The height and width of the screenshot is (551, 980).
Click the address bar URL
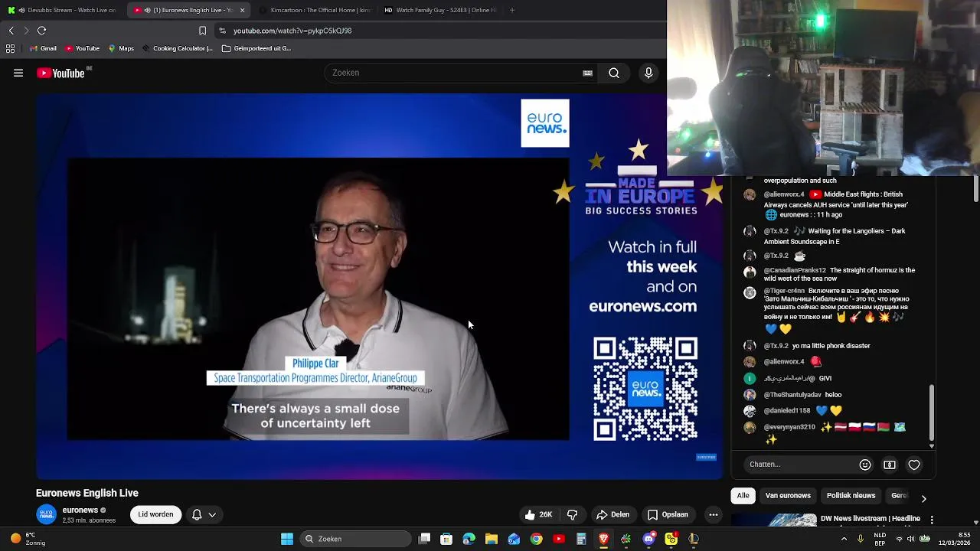(x=292, y=31)
